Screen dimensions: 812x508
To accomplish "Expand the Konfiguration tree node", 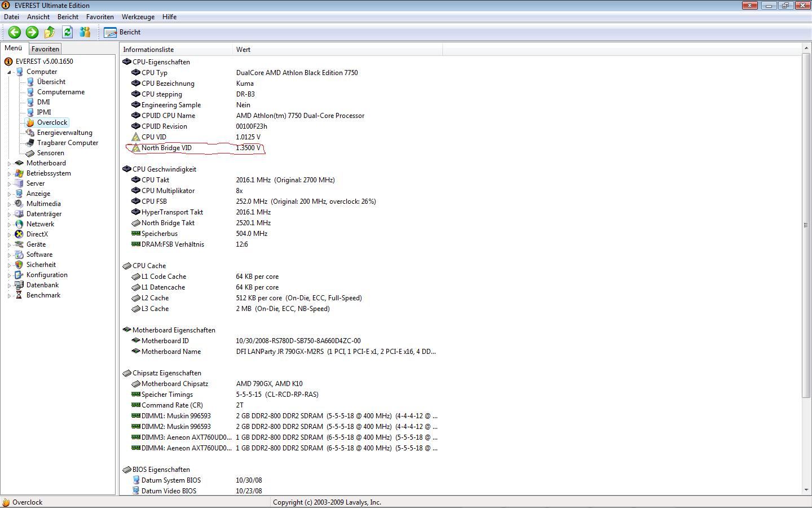I will click(x=9, y=275).
